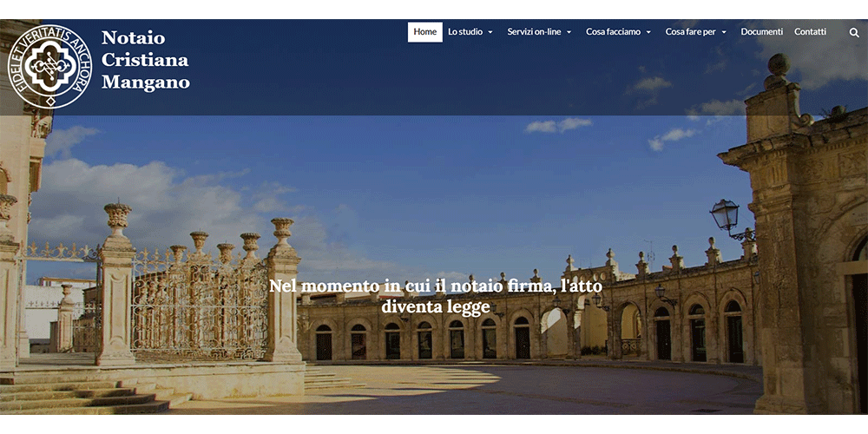
Task: Expand the arrow next to Lo studio
Action: (490, 33)
